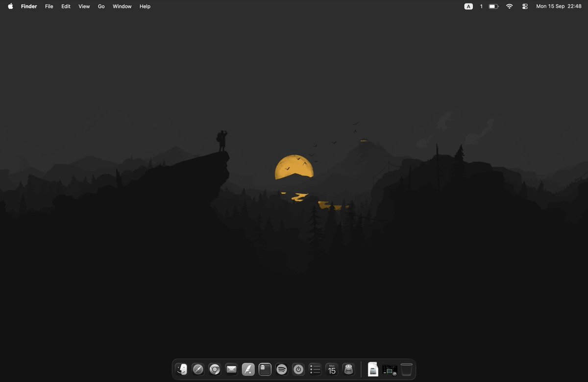Open the Apple menu
The height and width of the screenshot is (382, 588).
click(x=10, y=6)
